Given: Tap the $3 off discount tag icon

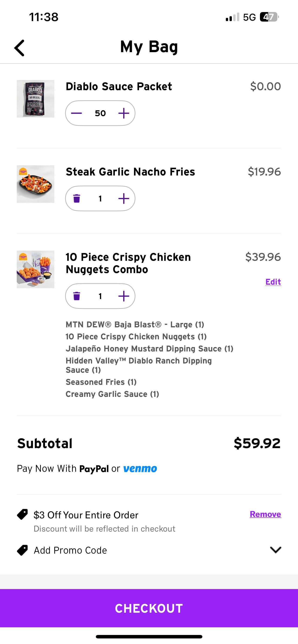Looking at the screenshot, I should (x=22, y=514).
